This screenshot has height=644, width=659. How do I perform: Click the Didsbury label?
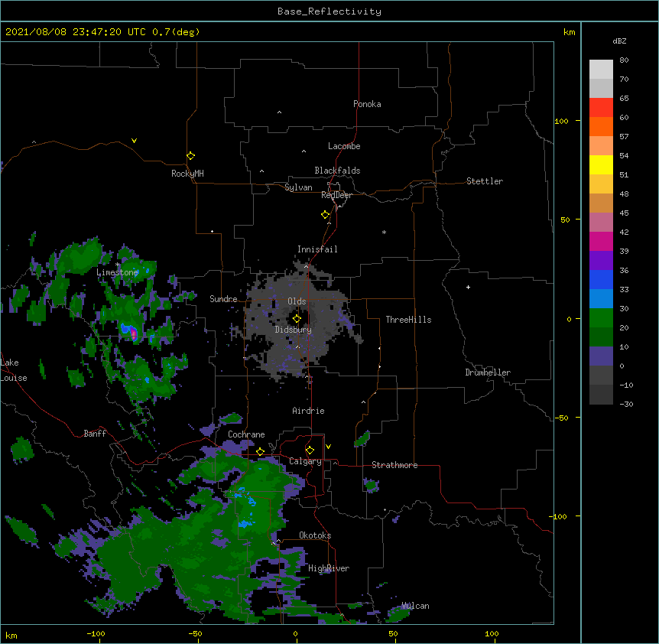(x=294, y=330)
